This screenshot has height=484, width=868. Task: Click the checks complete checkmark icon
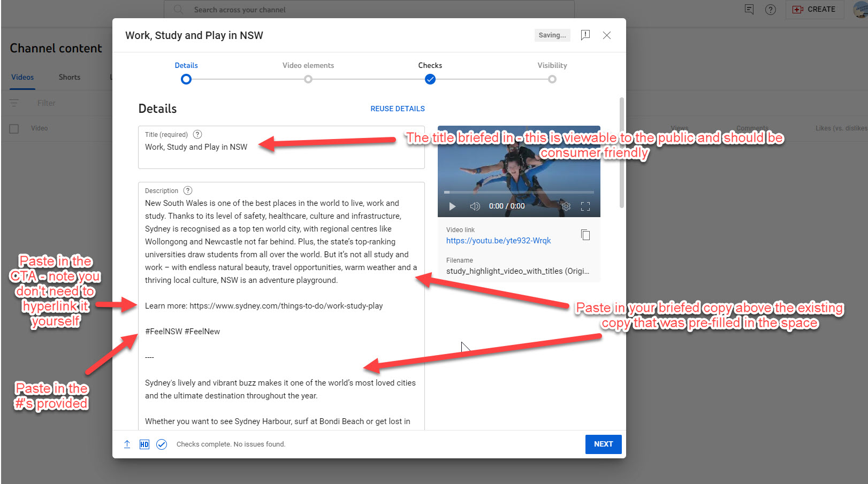tap(162, 444)
